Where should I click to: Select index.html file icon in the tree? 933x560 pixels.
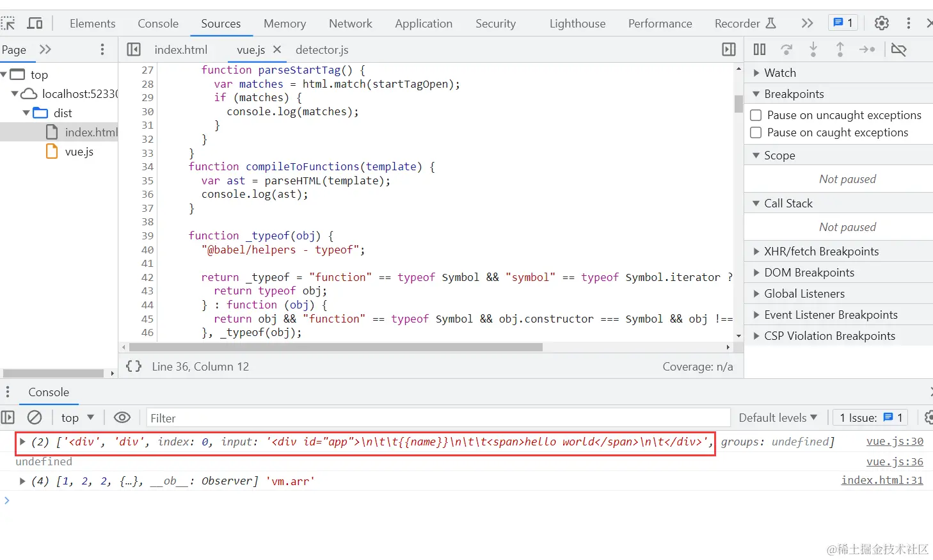coord(52,132)
